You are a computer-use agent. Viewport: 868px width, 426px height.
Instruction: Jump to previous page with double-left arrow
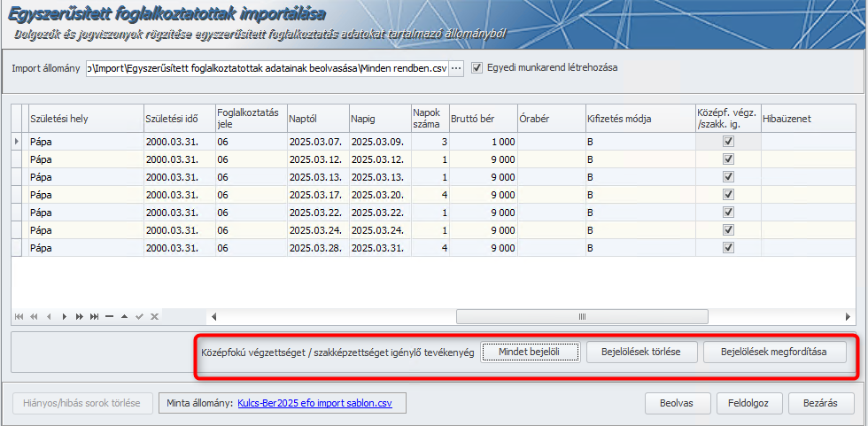[x=34, y=316]
